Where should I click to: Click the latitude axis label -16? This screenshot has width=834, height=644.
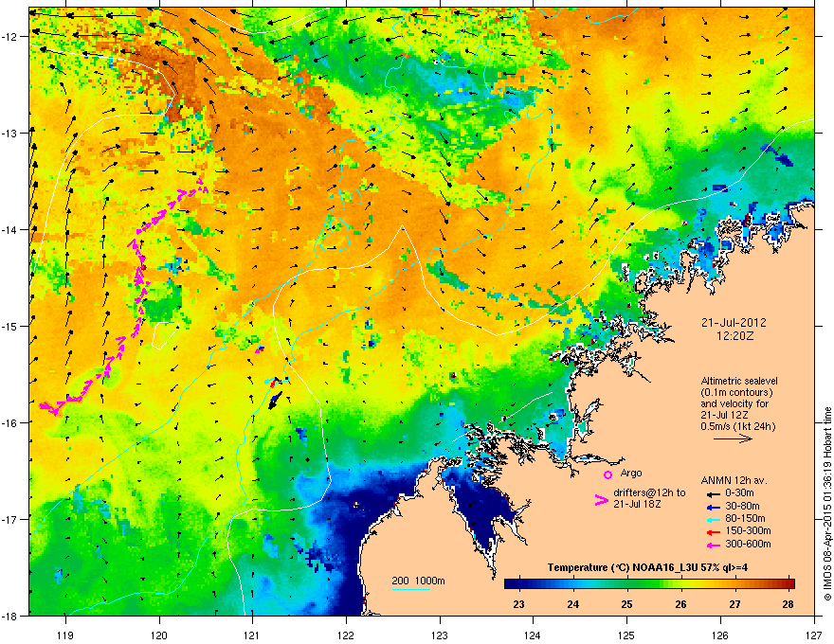coord(10,422)
